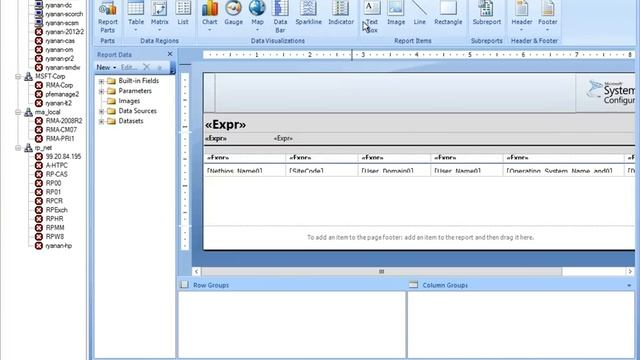This screenshot has width=640, height=360.
Task: Select the RP-CAS node
Action: pos(56,174)
